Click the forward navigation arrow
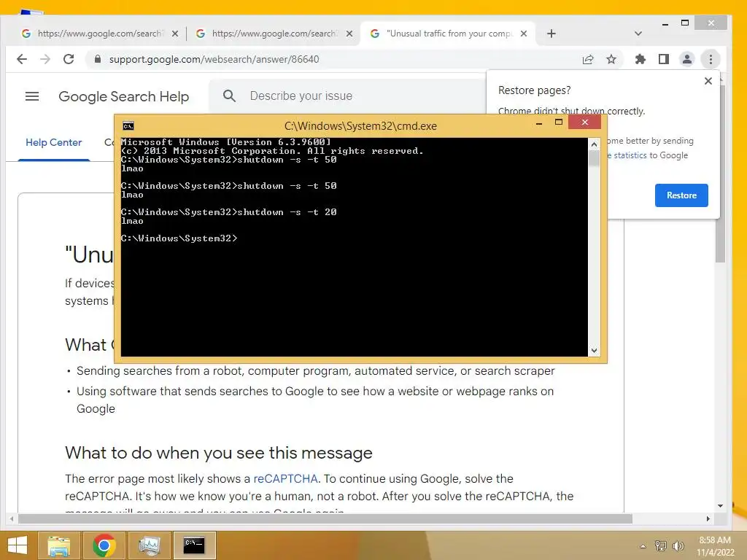Screen dimensions: 747x560 45,59
